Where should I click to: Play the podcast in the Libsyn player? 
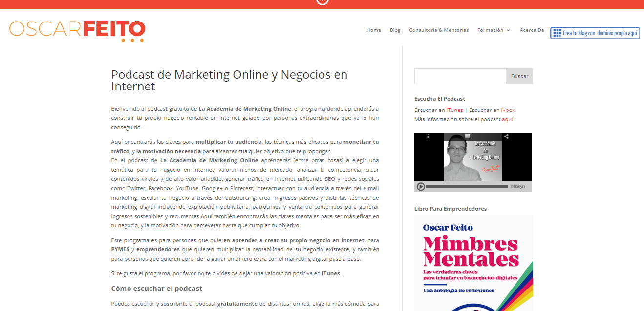pyautogui.click(x=420, y=186)
